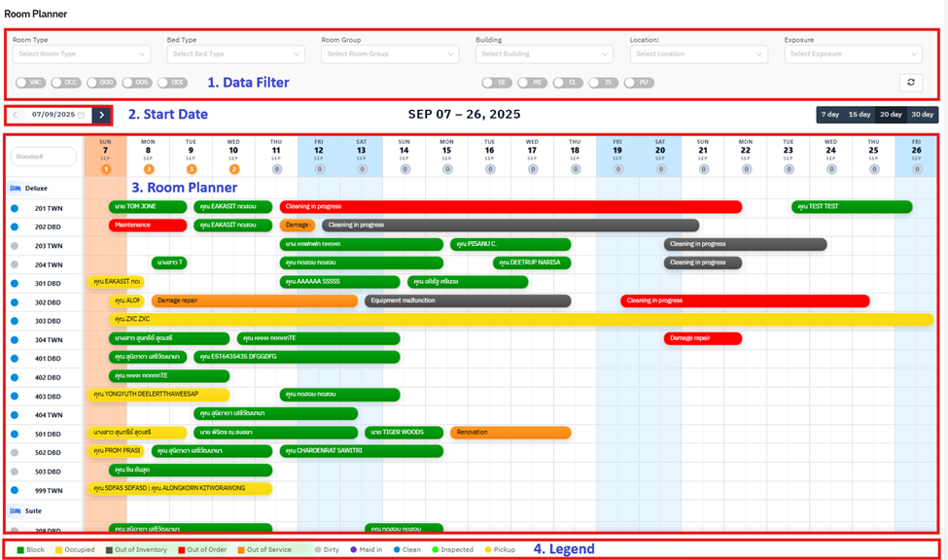This screenshot has height=560, width=948.
Task: Enable the OCC status filter switch
Action: pos(65,83)
